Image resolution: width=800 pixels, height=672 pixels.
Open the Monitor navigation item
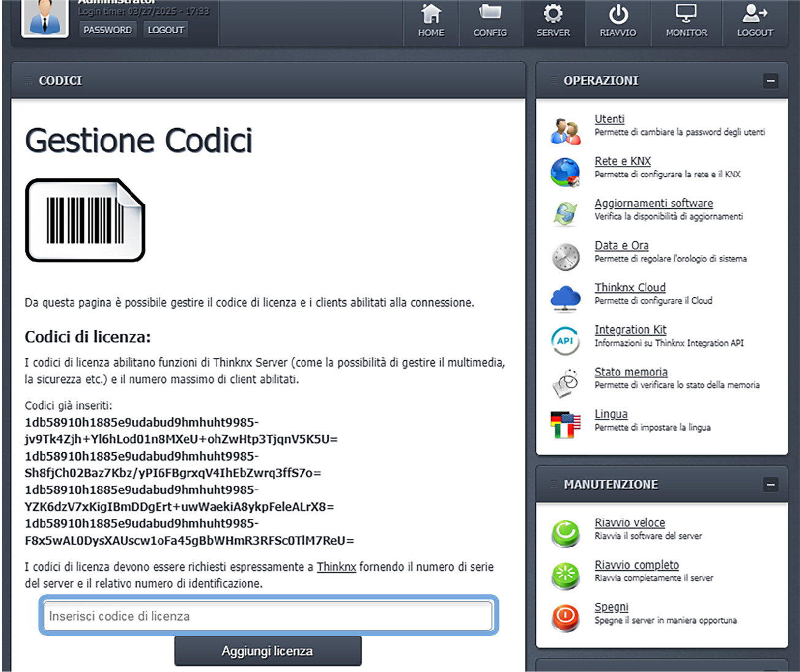coord(686,21)
